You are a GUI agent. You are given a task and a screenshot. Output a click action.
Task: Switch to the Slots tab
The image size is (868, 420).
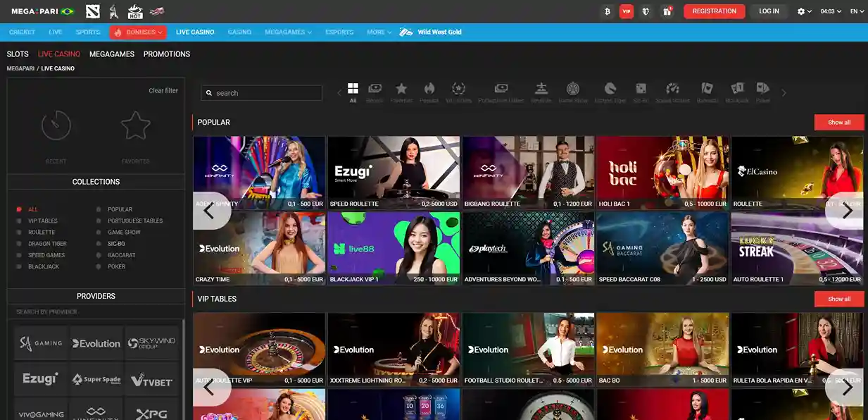[18, 54]
